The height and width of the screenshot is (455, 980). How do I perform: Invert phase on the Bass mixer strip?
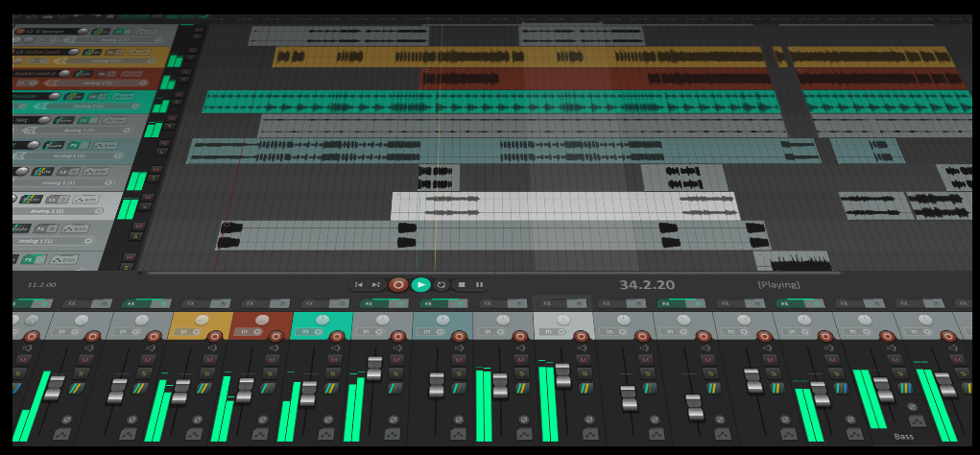[x=913, y=407]
